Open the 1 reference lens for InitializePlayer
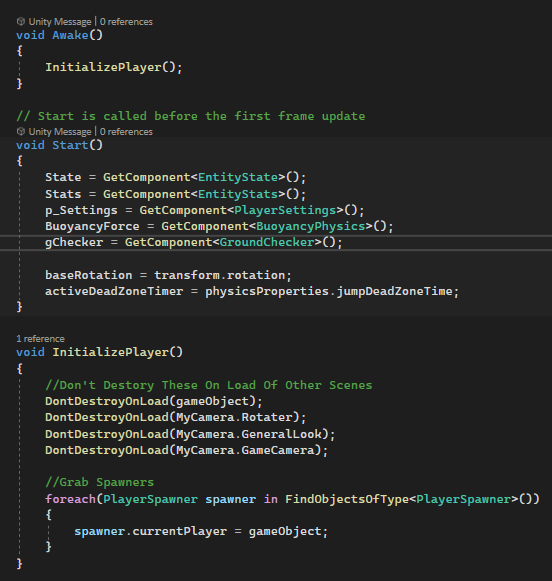 (x=40, y=339)
